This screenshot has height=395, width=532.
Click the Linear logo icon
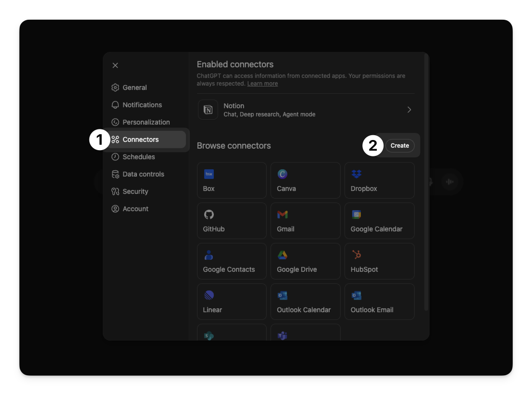click(209, 295)
